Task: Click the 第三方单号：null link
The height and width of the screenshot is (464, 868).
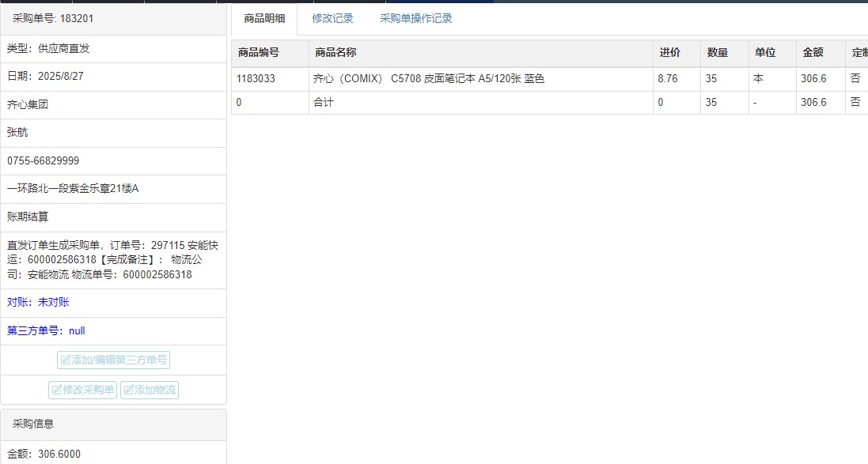Action: point(46,330)
